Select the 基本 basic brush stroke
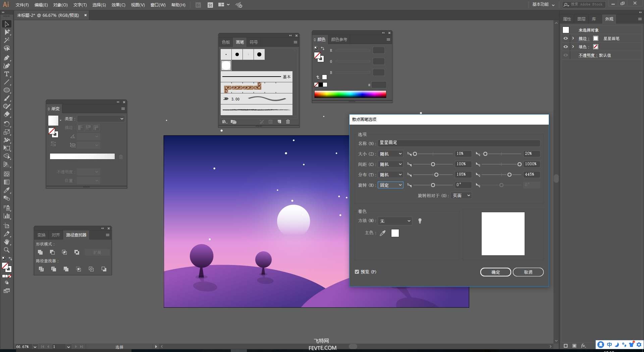Viewport: 644px width, 352px height. tap(257, 77)
